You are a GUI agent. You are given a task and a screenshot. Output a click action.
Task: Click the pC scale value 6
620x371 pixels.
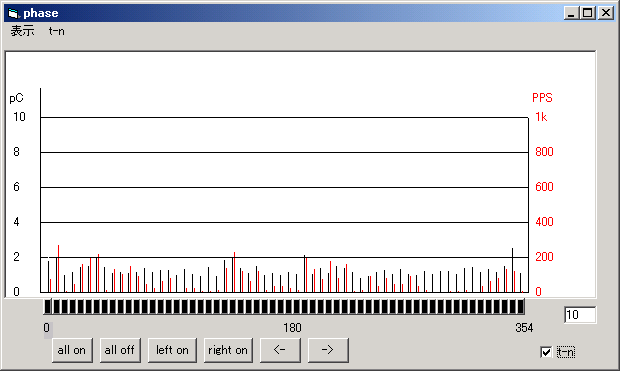coord(16,187)
